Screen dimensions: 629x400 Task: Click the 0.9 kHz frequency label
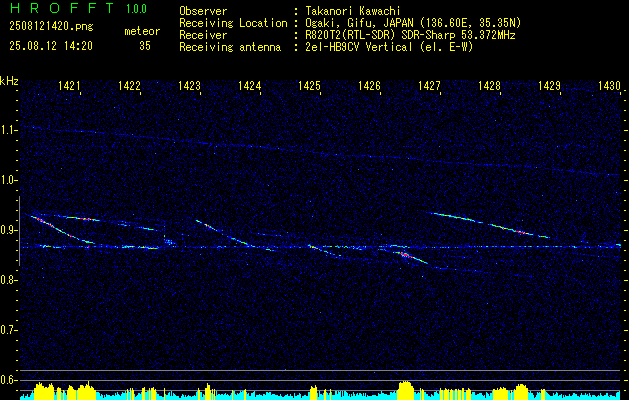pos(8,230)
